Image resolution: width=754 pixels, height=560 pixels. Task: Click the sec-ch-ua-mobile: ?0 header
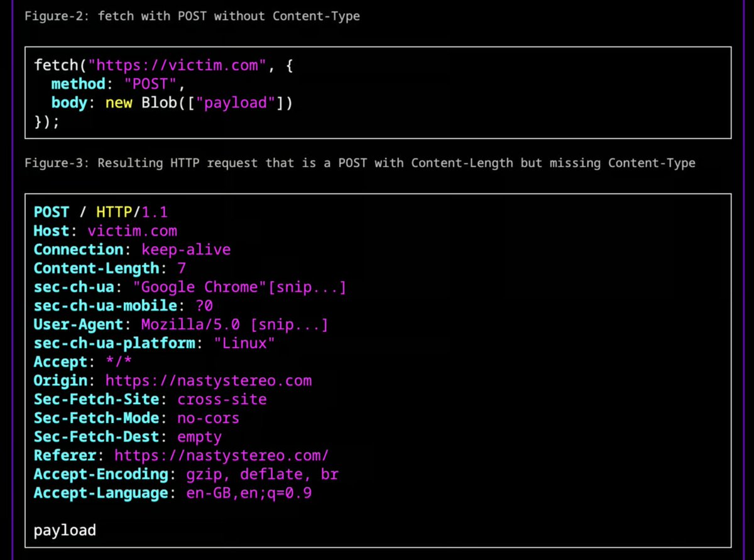point(123,306)
